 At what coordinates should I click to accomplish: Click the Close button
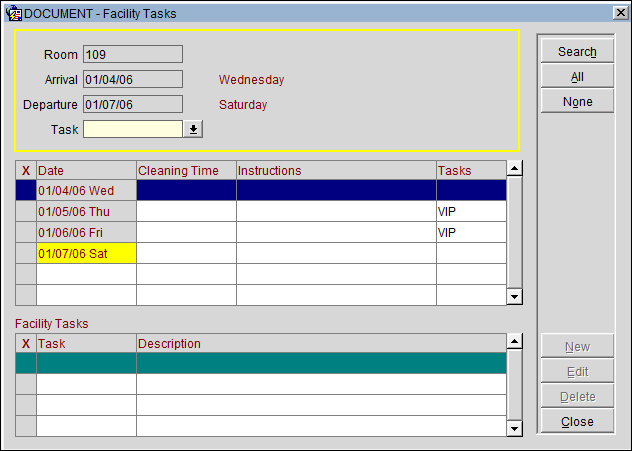[x=577, y=421]
